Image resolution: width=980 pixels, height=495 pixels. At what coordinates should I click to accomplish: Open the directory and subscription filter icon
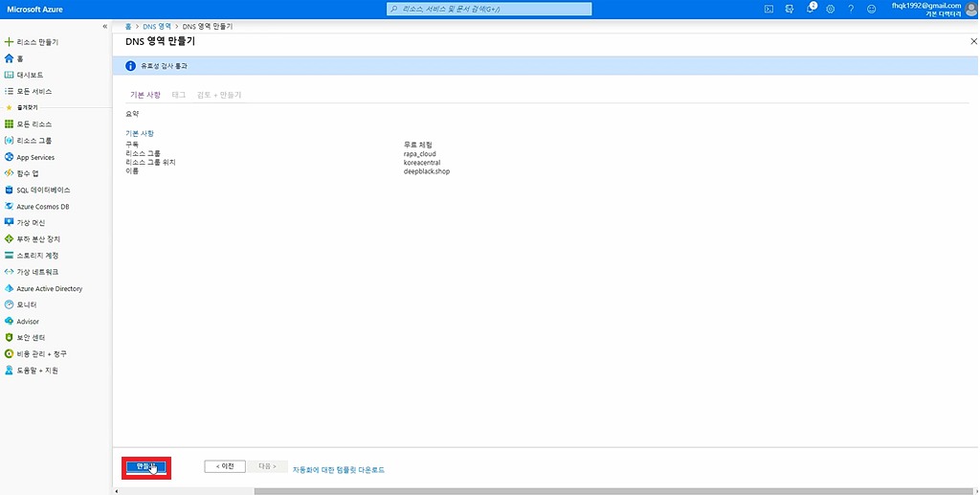click(790, 9)
